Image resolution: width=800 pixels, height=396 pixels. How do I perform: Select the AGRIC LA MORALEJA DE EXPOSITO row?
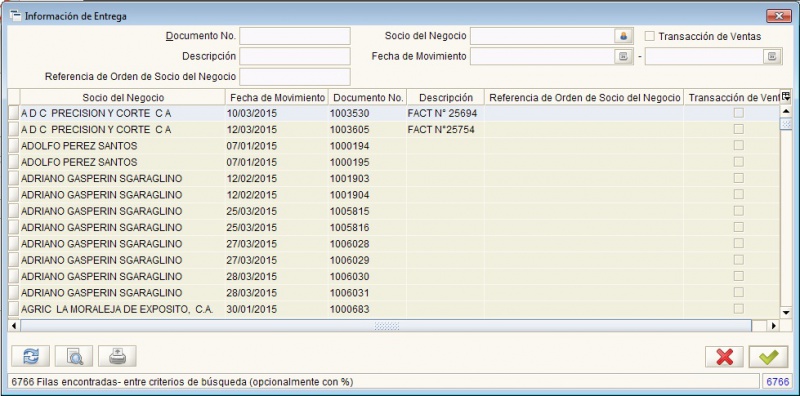click(393, 309)
